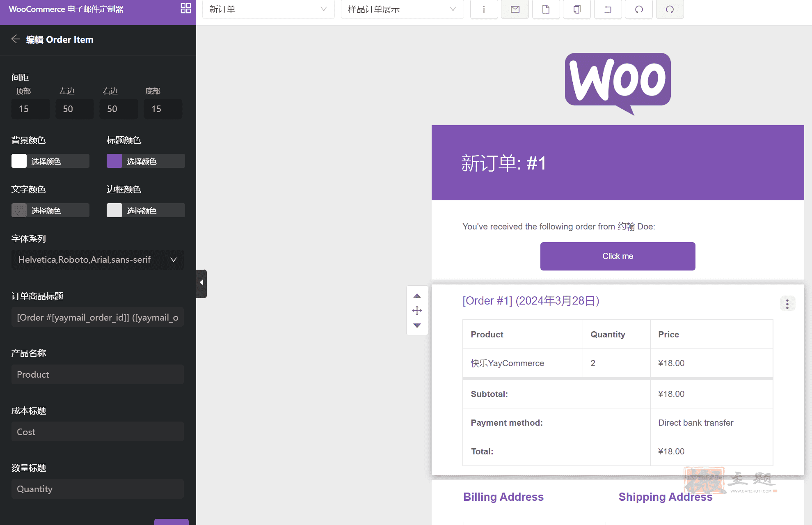
Task: Click the copy template icon
Action: 577,9
